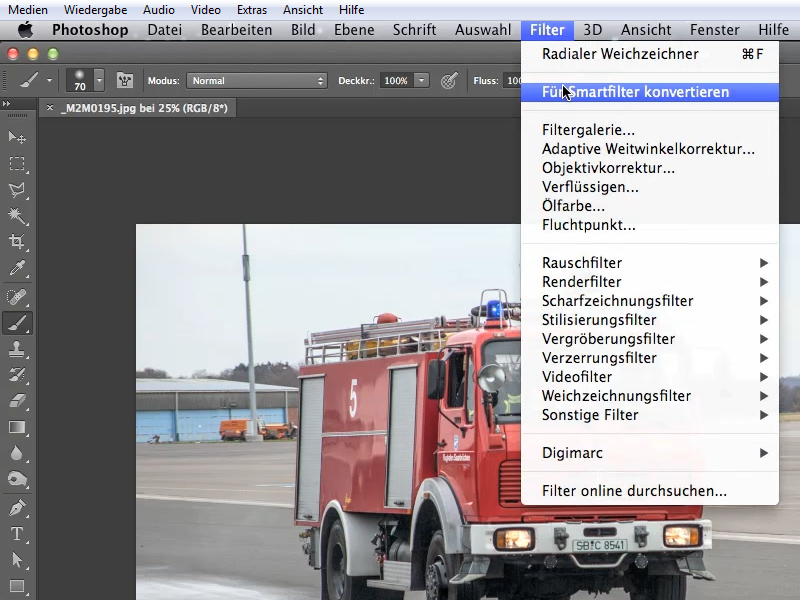Open the Deckkraft opacity slider arrow
This screenshot has width=800, height=600.
point(421,81)
